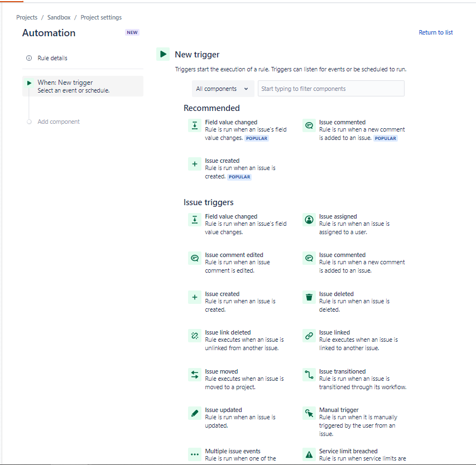The image size is (476, 465).
Task: Choose the Issue moved trigger title
Action: point(222,371)
